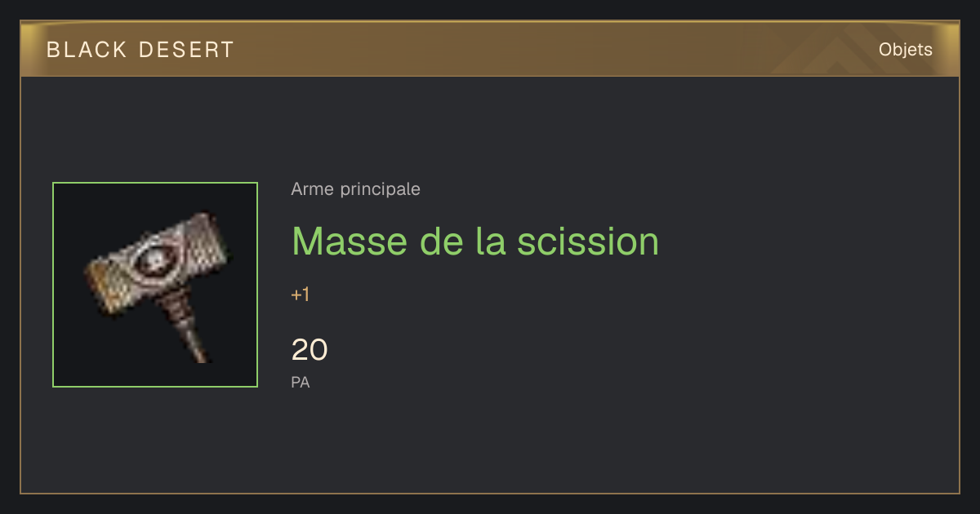The image size is (980, 514).
Task: Select the Masse de la scission item name
Action: 474,241
